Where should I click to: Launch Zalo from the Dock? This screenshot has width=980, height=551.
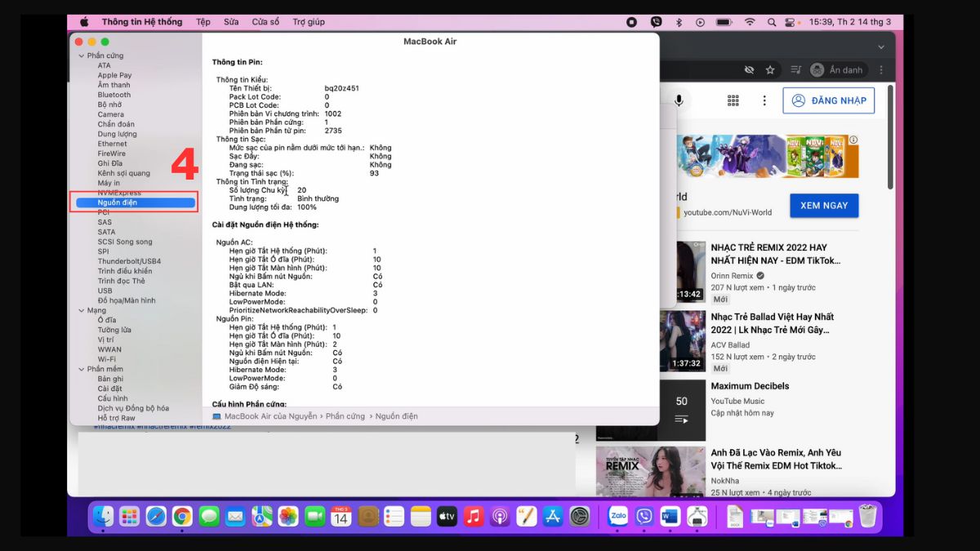[617, 516]
